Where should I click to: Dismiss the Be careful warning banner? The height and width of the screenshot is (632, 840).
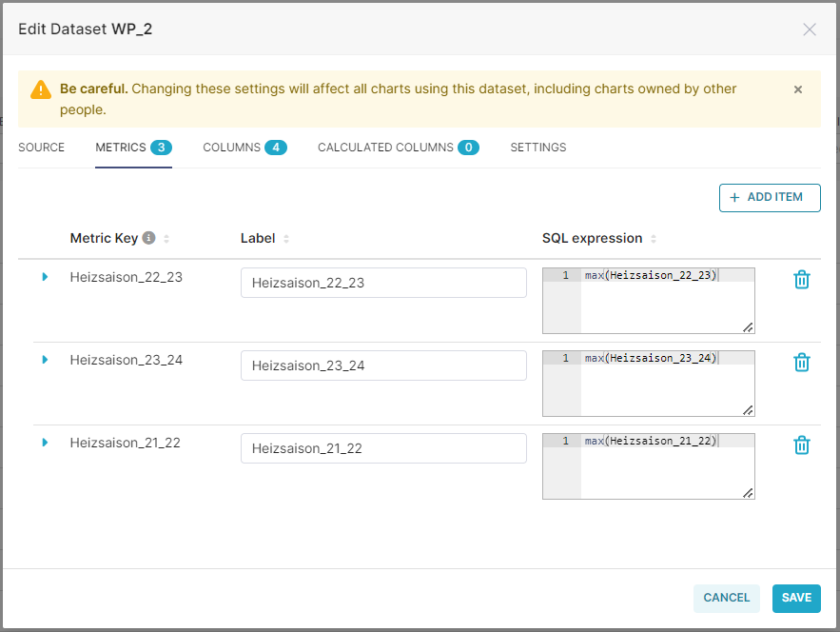pyautogui.click(x=798, y=89)
